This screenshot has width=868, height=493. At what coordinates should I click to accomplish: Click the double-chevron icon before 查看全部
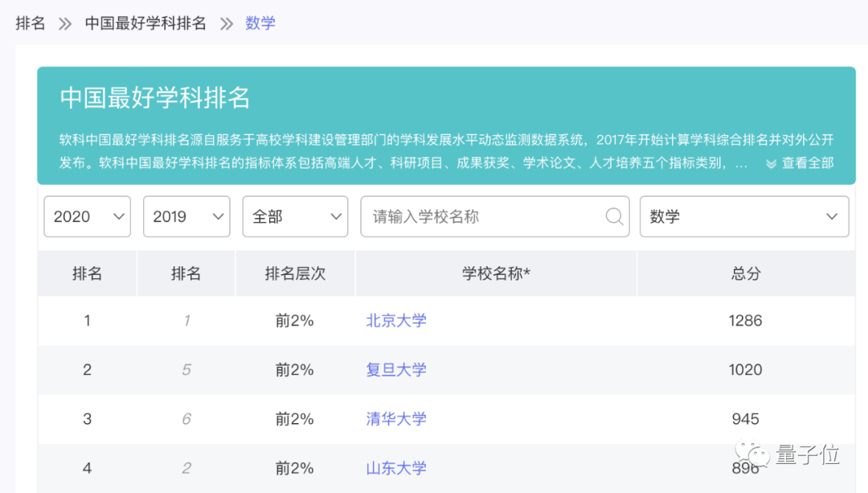pyautogui.click(x=771, y=163)
